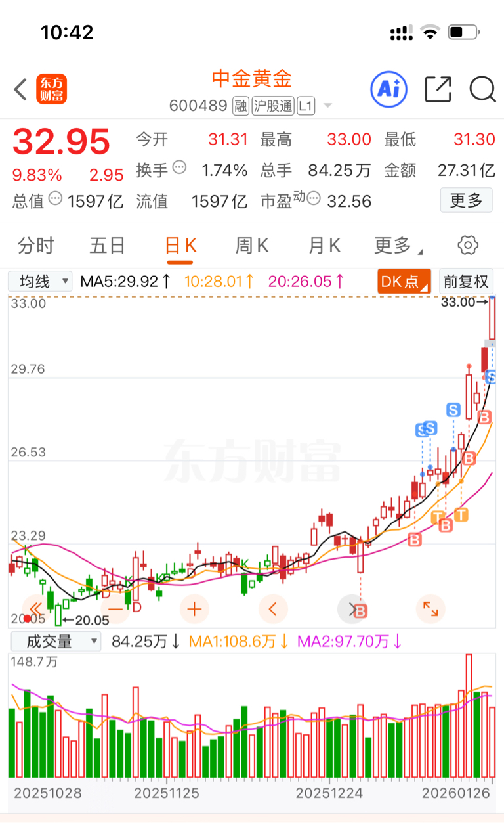Open the 更多 chart period dropdown
Image resolution: width=504 pixels, height=823 pixels.
click(398, 246)
